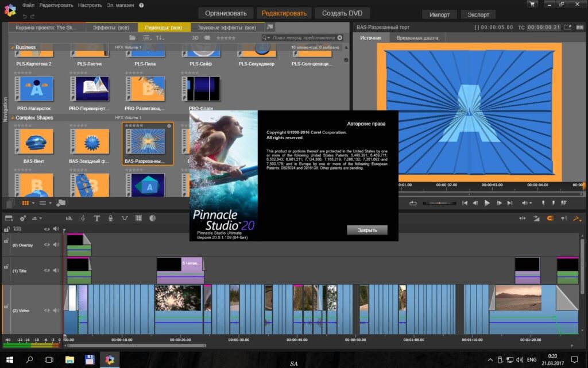Click the help question mark icon
The height and width of the screenshot is (368, 588).
pos(141,5)
